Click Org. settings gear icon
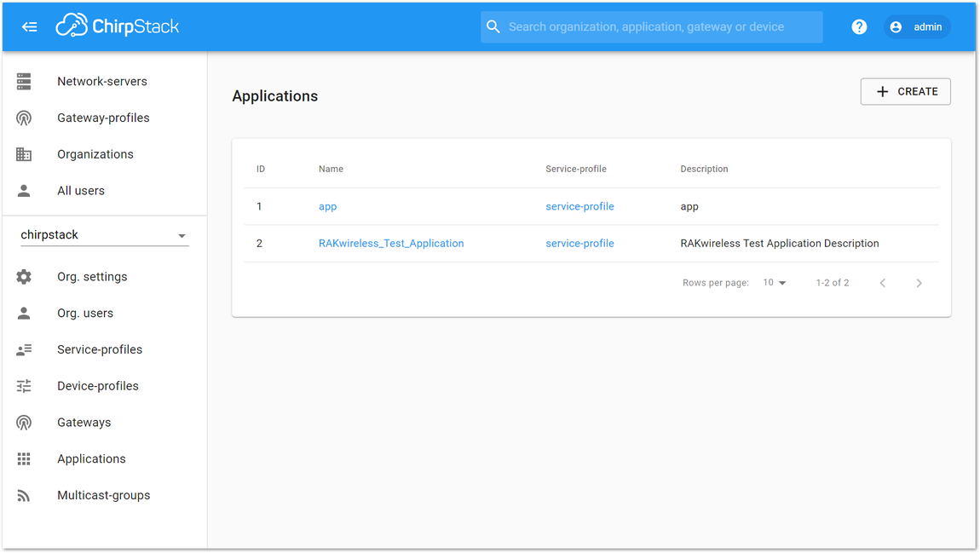The width and height of the screenshot is (980, 553). point(24,277)
